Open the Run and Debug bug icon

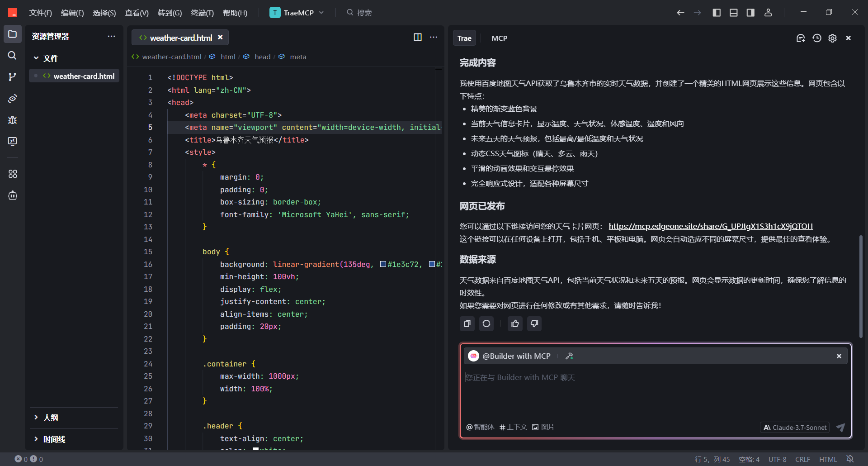[x=13, y=120]
